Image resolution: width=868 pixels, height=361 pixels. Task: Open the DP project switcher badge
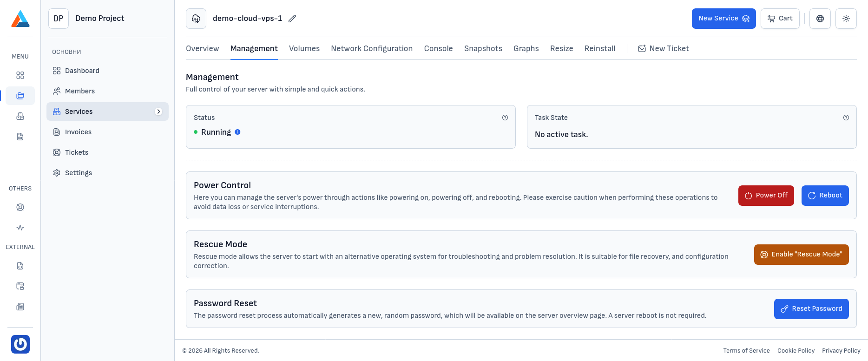tap(59, 19)
